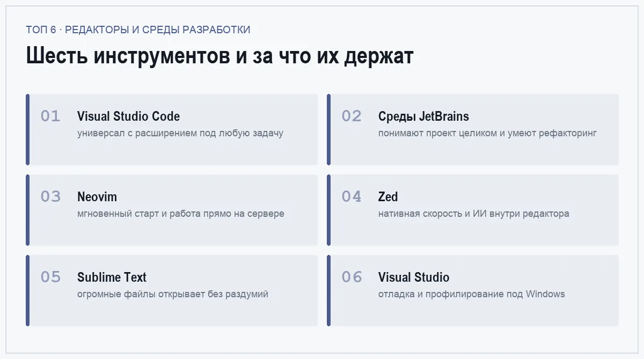Click 'отладка и профилирование под Windows'

click(x=472, y=294)
